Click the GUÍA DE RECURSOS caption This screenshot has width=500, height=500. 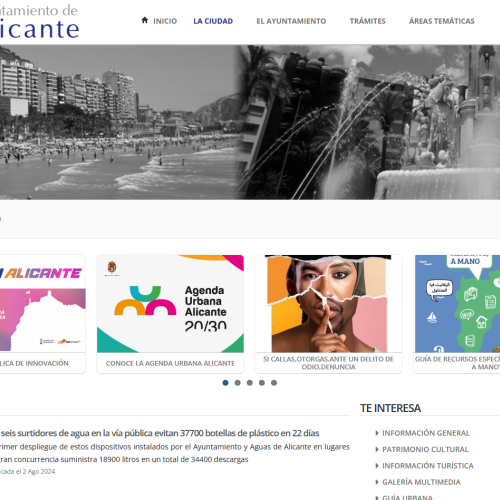click(x=457, y=363)
